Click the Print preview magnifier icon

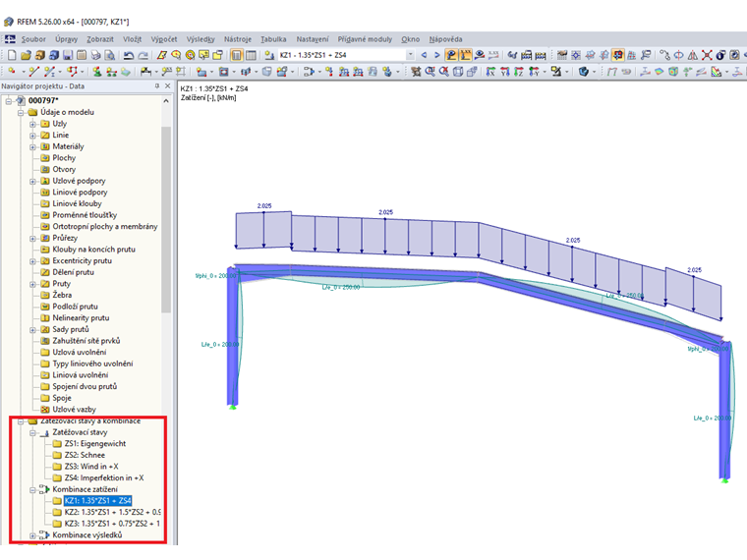pyautogui.click(x=109, y=55)
